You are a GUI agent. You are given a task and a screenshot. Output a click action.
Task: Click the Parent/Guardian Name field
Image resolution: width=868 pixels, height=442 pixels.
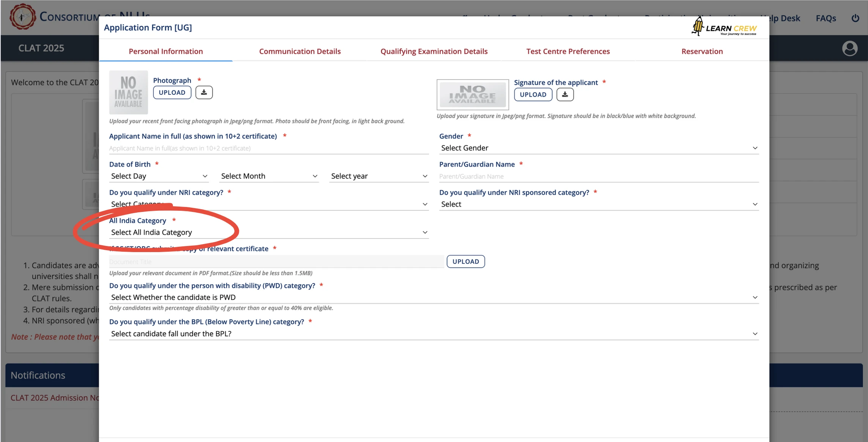(x=599, y=176)
